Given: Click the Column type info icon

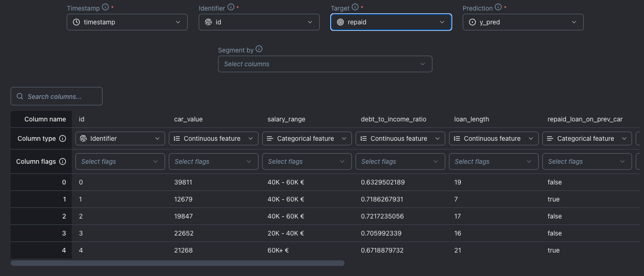Looking at the screenshot, I should (x=63, y=138).
